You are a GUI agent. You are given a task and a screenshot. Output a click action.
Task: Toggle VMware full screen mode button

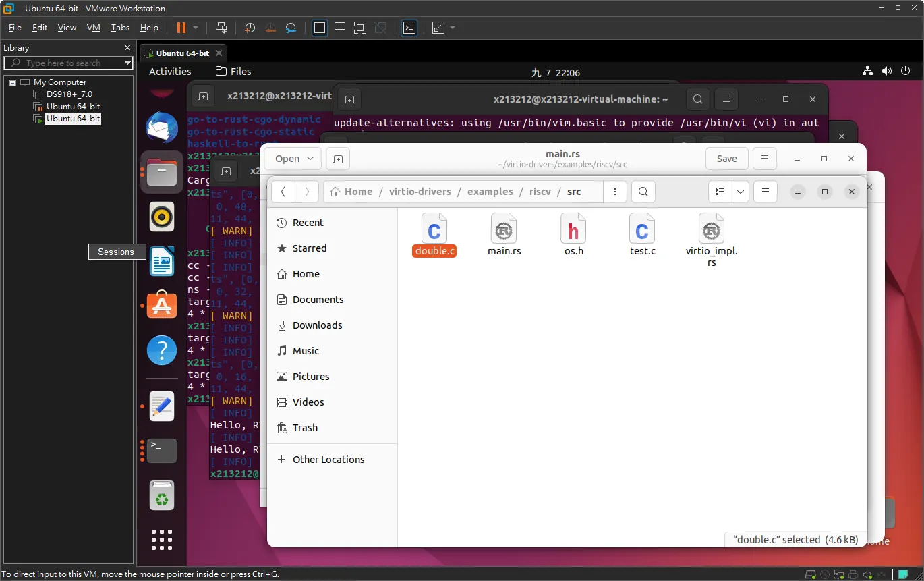[x=360, y=28]
